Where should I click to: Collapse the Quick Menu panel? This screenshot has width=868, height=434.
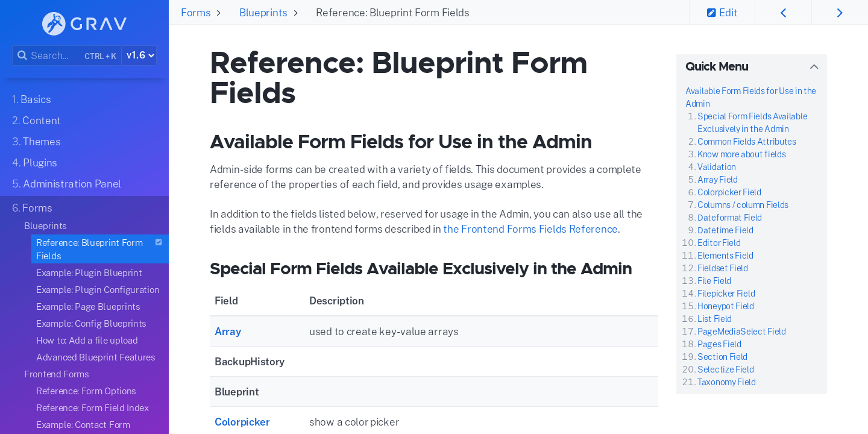pyautogui.click(x=814, y=67)
